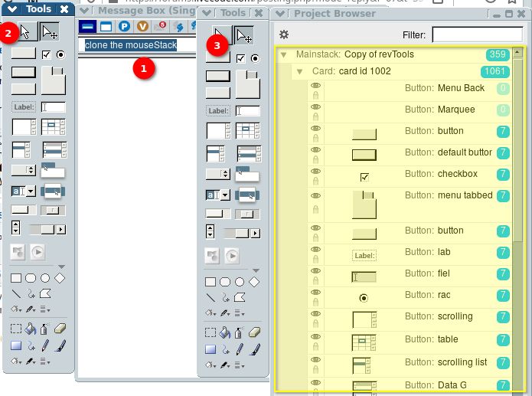This screenshot has width=532, height=396.
Task: Click into the Project Browser Filter field
Action: (x=476, y=34)
